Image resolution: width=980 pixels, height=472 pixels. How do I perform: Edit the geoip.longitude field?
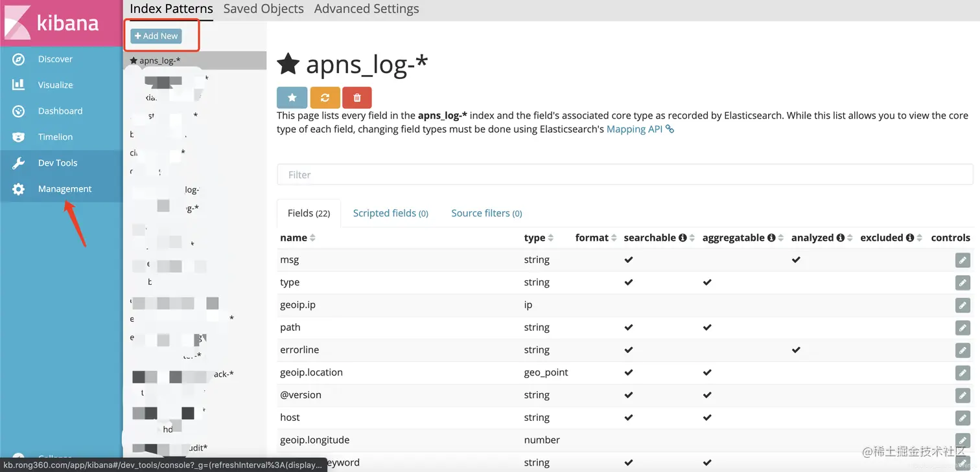click(962, 440)
